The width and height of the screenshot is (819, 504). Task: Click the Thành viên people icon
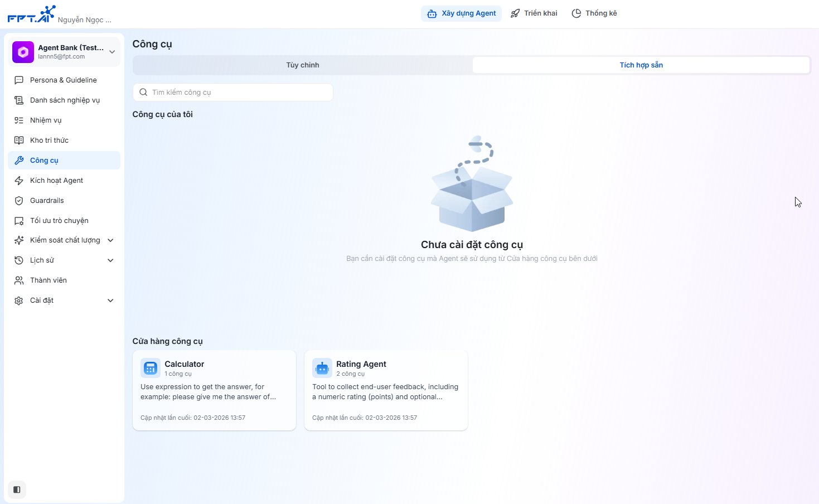coord(19,280)
